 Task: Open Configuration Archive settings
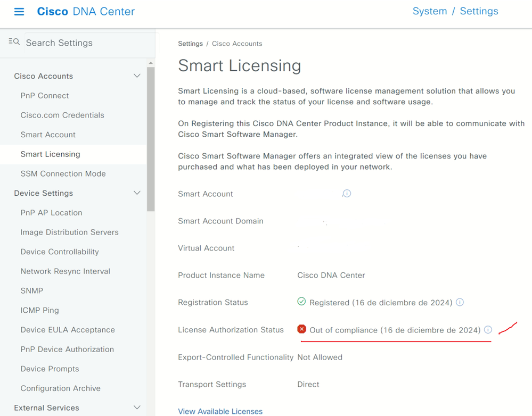[x=60, y=388]
